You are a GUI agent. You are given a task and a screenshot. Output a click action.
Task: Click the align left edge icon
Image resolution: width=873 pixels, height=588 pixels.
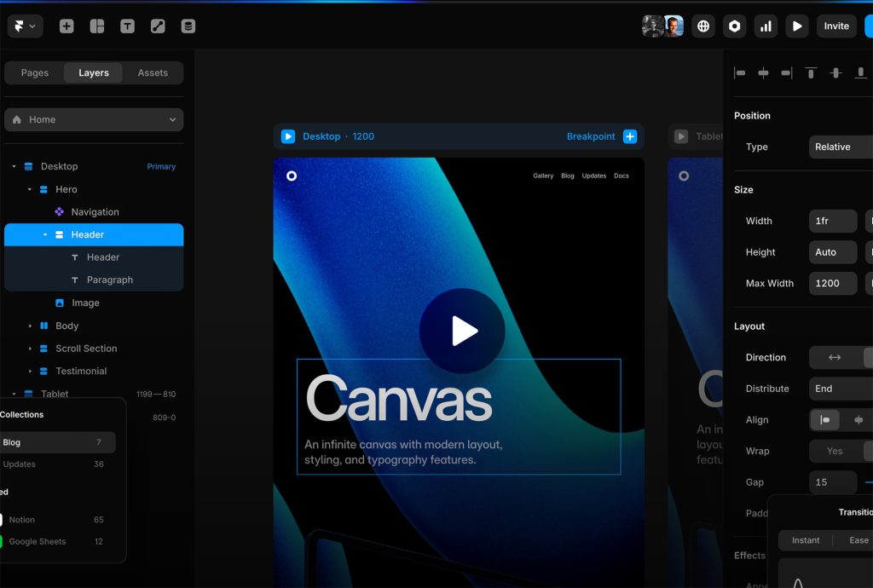point(740,73)
